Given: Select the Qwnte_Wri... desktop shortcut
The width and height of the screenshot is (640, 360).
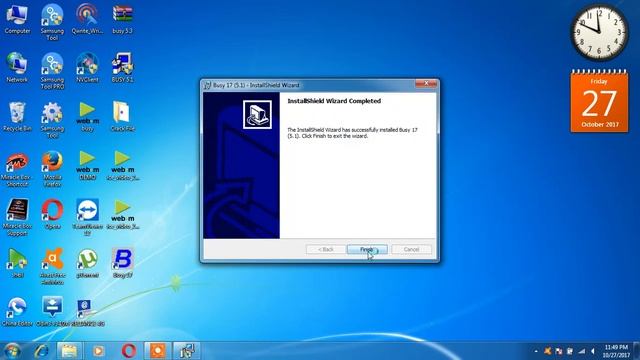Looking at the screenshot, I should click(87, 20).
